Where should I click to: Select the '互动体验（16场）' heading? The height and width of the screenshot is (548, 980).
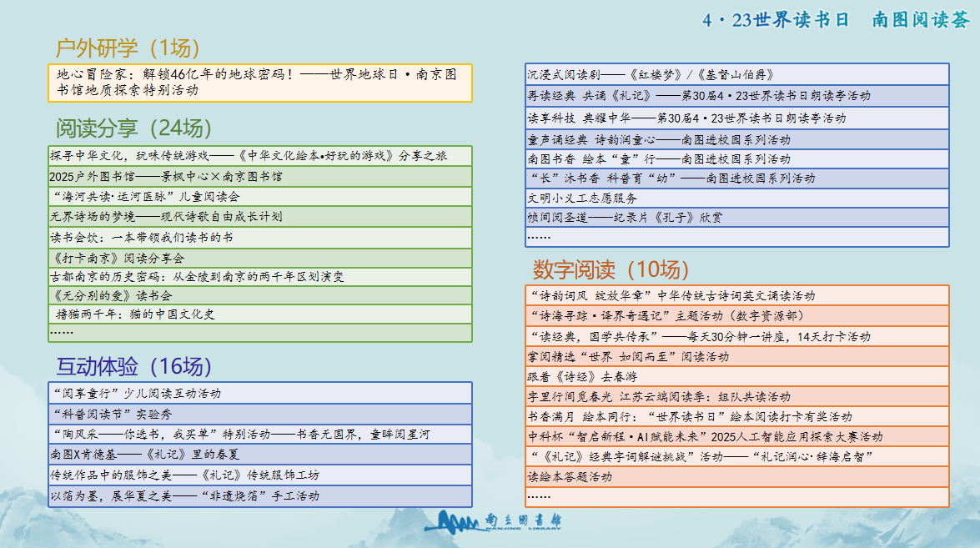pos(133,366)
